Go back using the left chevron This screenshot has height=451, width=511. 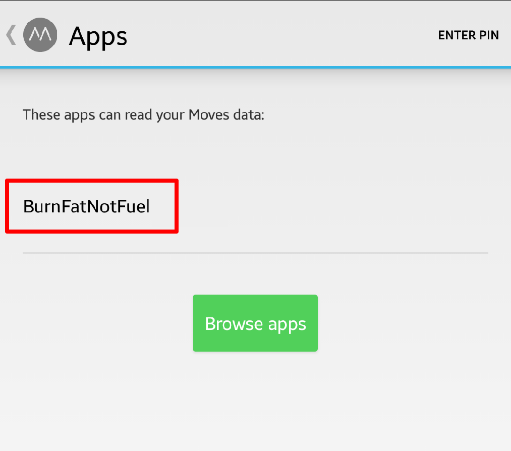[11, 35]
